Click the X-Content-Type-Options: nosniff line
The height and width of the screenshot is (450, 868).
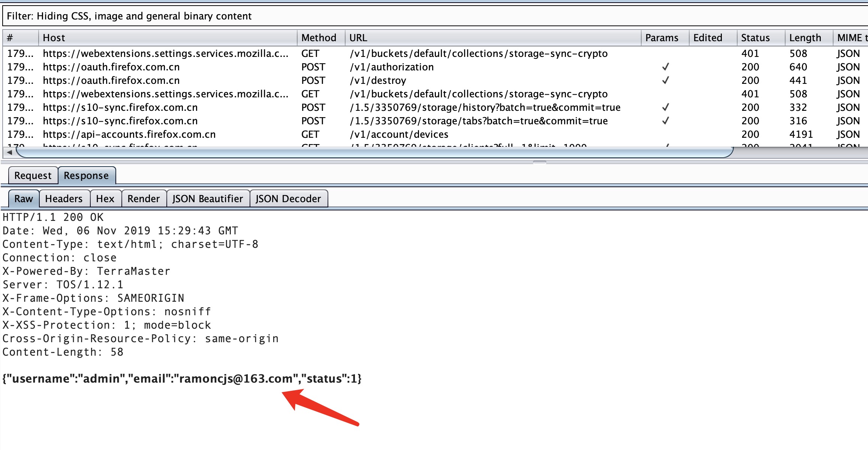(107, 312)
